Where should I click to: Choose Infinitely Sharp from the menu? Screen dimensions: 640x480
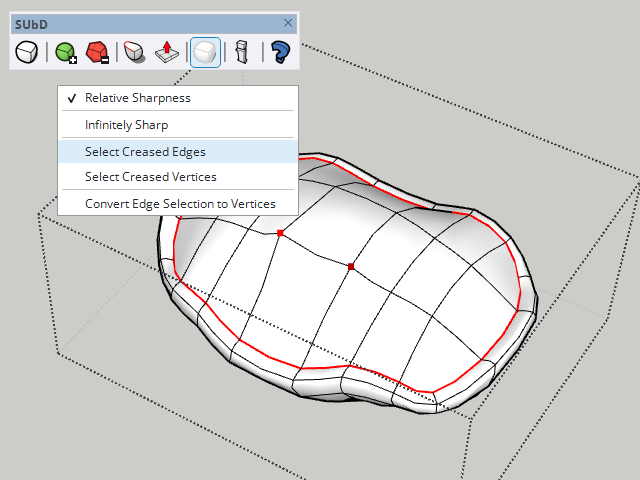pos(126,125)
